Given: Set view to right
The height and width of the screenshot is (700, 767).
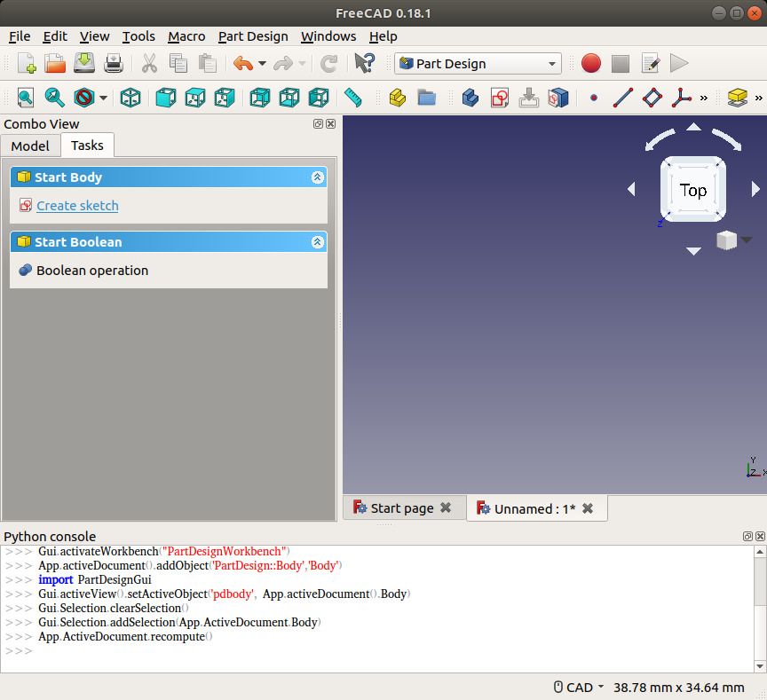Looking at the screenshot, I should [x=225, y=98].
